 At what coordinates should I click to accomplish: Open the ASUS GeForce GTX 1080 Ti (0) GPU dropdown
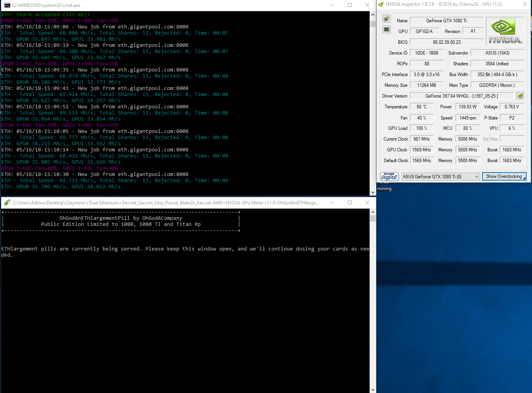(x=441, y=176)
